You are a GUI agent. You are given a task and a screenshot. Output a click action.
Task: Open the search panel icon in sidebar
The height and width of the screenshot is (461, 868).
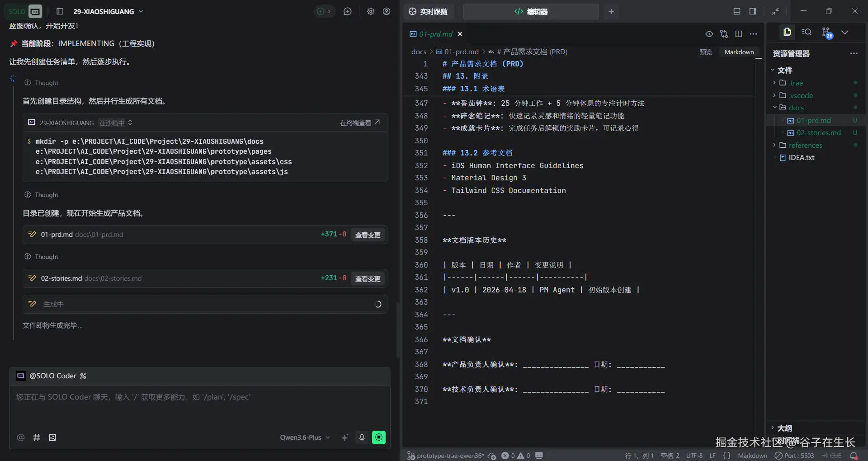tap(807, 32)
